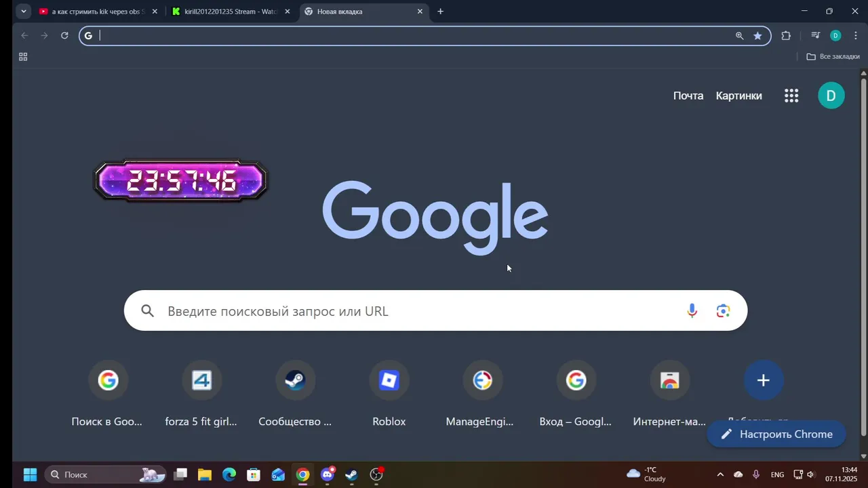Reload the current page
This screenshot has width=868, height=488.
coord(64,35)
